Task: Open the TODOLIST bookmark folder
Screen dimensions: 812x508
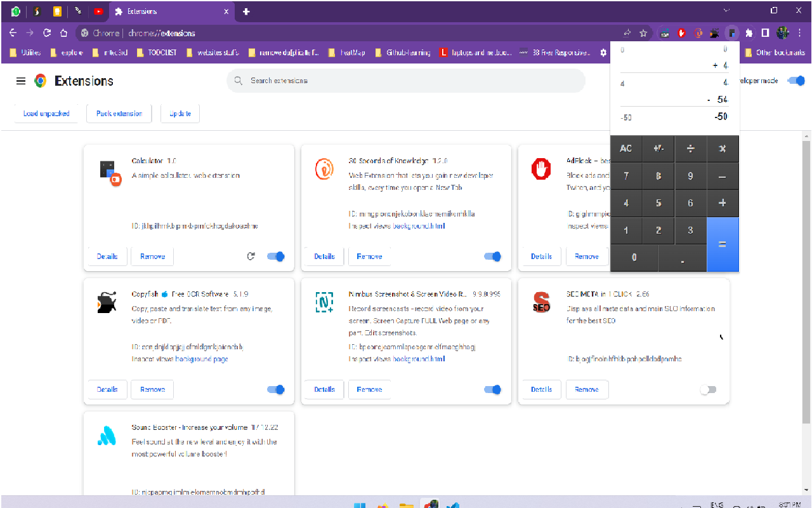Action: click(157, 53)
